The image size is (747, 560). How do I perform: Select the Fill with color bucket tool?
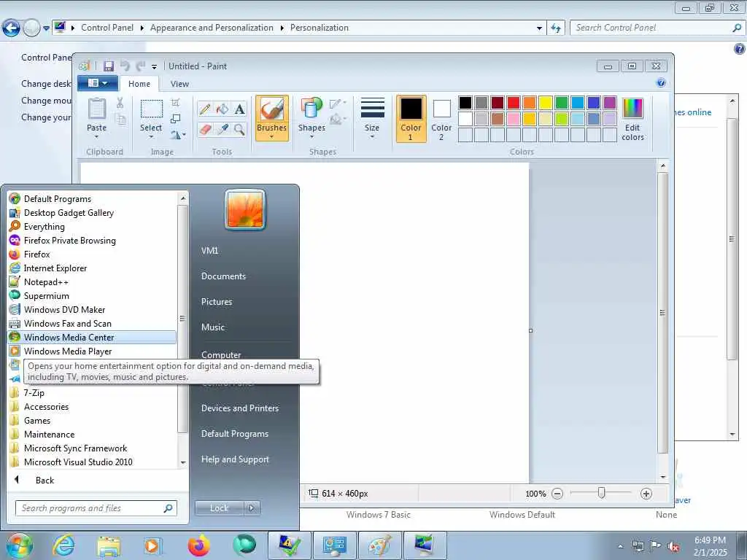(222, 109)
